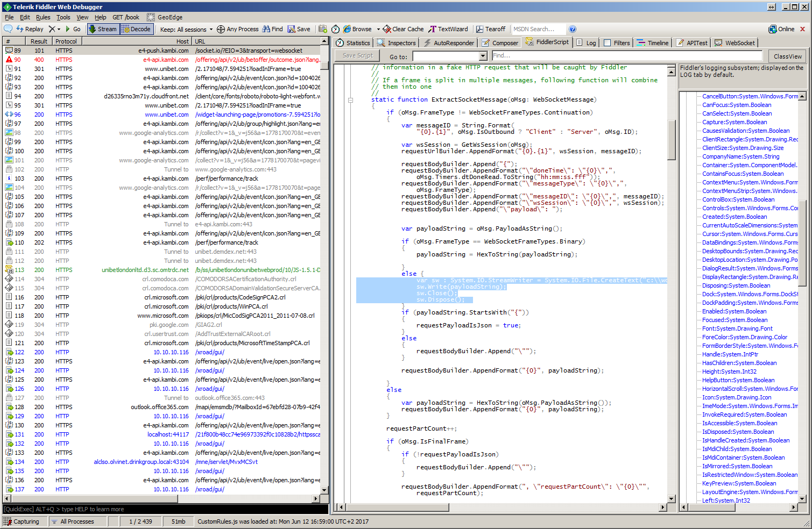Click the comment speech bubble icon
The width and height of the screenshot is (812, 529).
pos(8,29)
